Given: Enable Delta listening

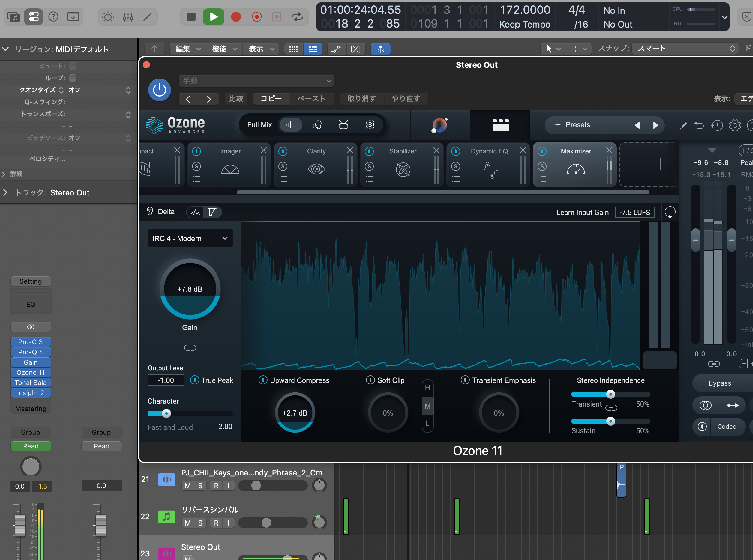Looking at the screenshot, I should pyautogui.click(x=161, y=212).
